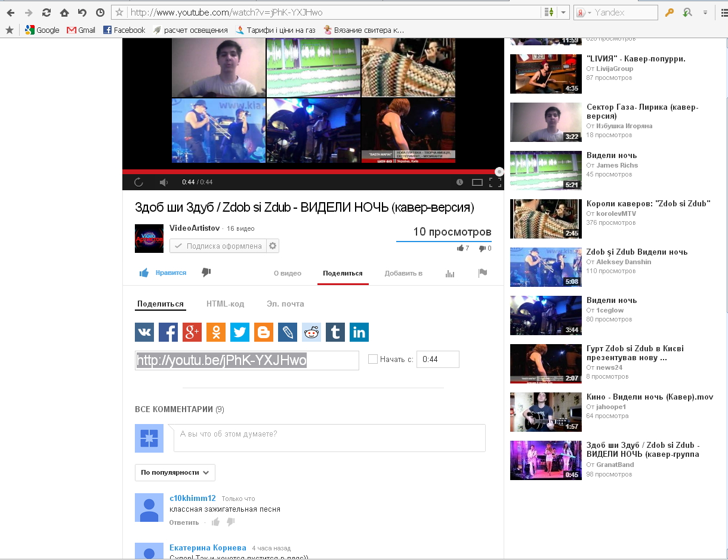Enter fullscreen in the video player

tap(495, 182)
